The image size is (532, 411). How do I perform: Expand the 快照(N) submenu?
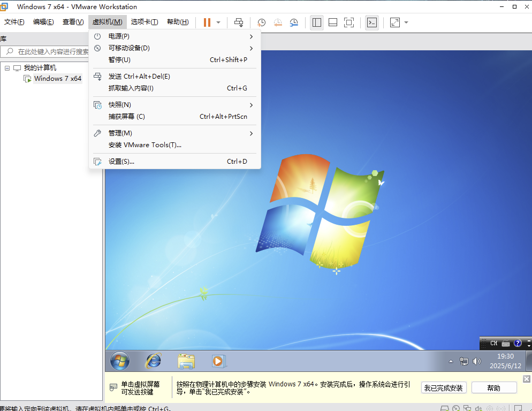click(174, 105)
